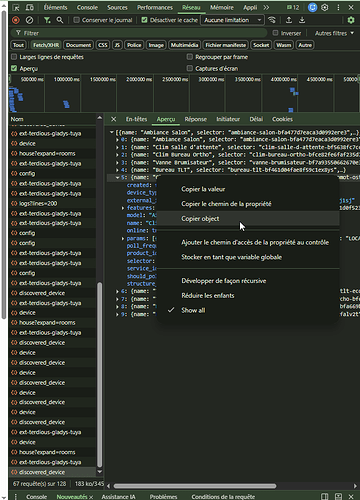Check the Inverser filter box

(275, 33)
